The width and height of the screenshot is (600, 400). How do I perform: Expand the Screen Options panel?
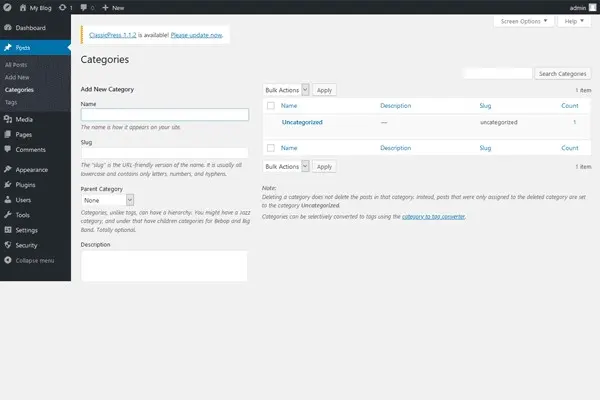pyautogui.click(x=524, y=20)
